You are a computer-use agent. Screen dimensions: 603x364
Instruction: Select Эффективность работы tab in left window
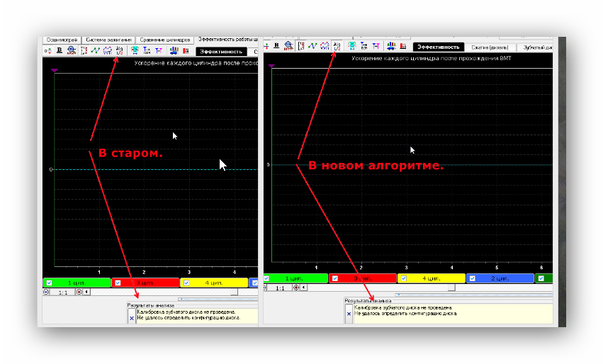pyautogui.click(x=227, y=40)
